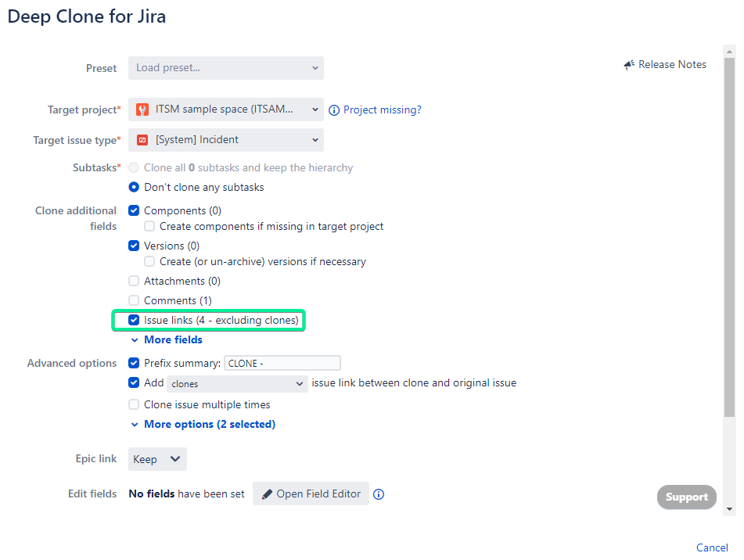This screenshot has height=560, width=744.
Task: Click the Cancel link
Action: [x=712, y=547]
